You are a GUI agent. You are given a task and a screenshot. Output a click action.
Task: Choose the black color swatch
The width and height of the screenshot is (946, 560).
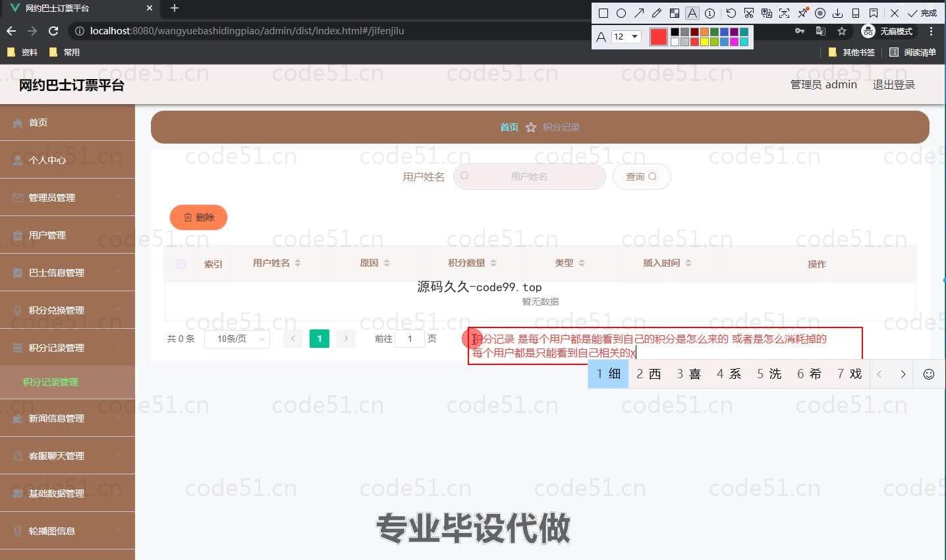click(x=675, y=32)
